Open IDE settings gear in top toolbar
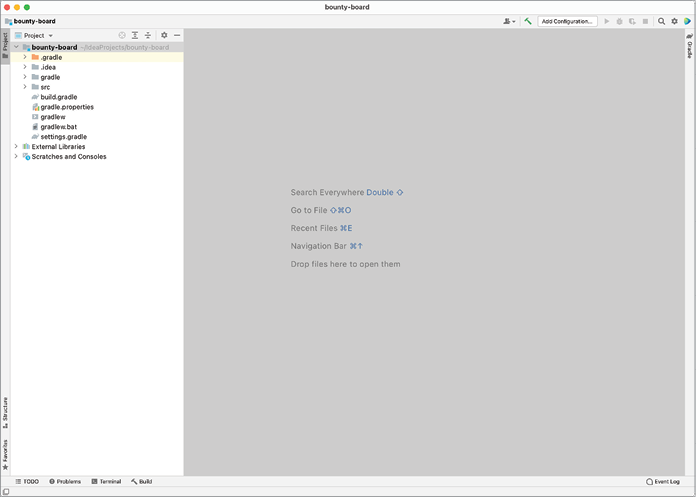 (x=674, y=21)
